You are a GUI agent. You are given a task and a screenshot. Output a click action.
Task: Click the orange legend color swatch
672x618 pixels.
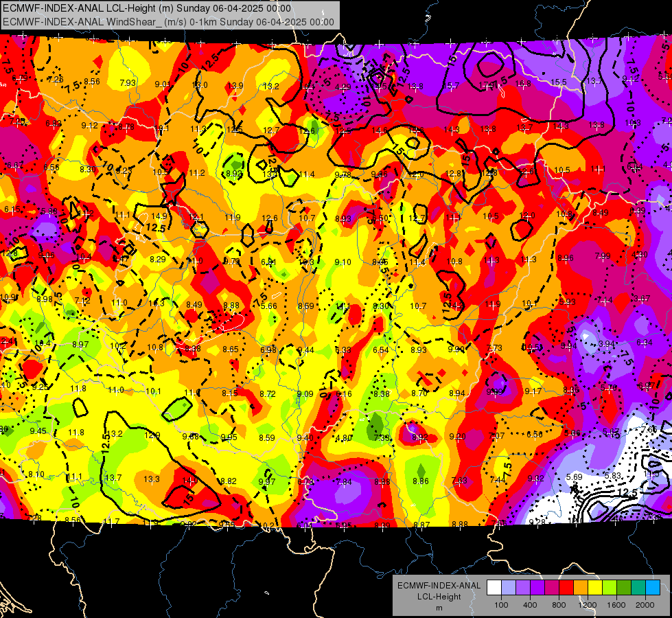pyautogui.click(x=581, y=588)
